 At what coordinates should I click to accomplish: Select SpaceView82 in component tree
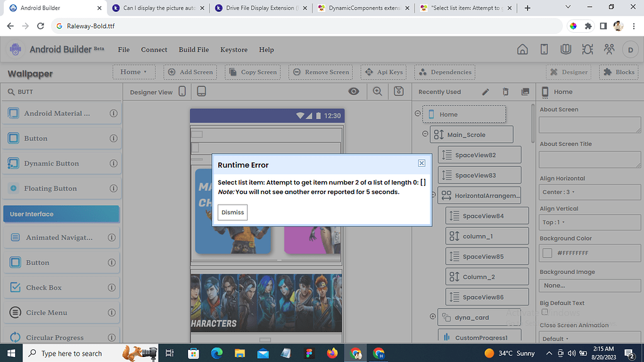coord(479,155)
